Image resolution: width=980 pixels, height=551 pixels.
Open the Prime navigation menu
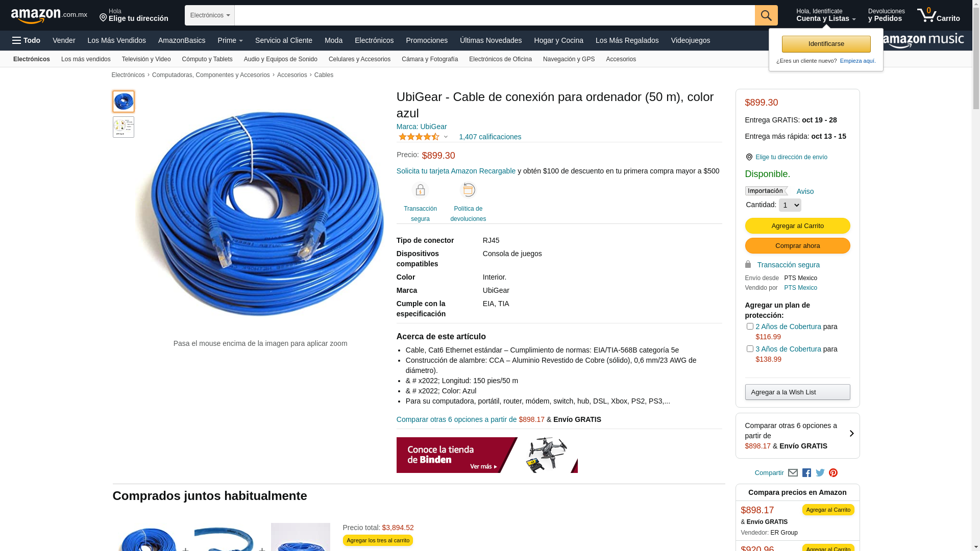(230, 40)
